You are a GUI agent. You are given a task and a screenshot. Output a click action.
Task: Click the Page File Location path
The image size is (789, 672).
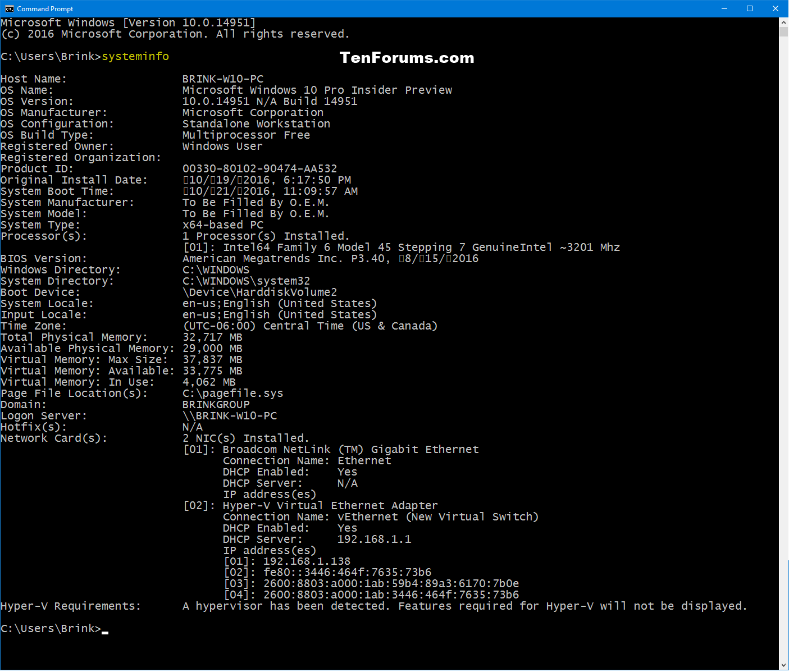tap(232, 393)
